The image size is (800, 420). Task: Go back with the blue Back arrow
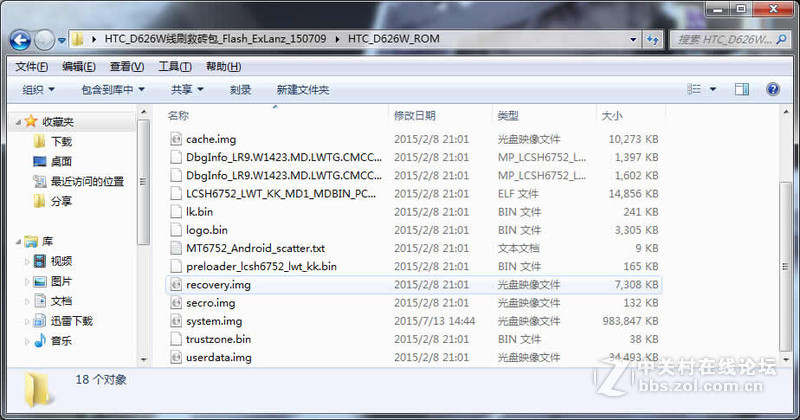pyautogui.click(x=21, y=40)
